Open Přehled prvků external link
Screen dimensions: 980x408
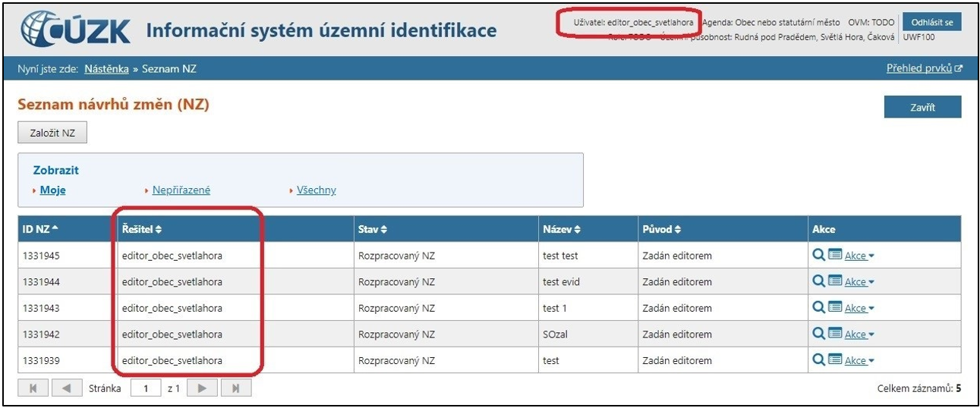click(923, 68)
